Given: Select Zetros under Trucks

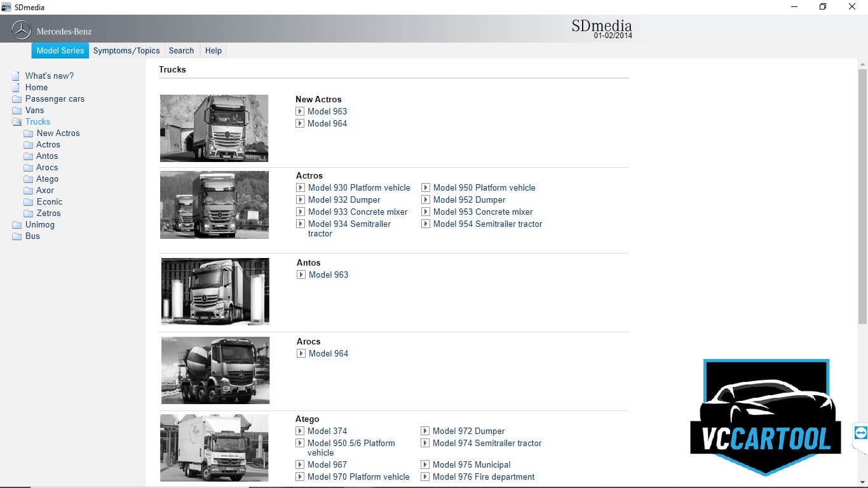Looking at the screenshot, I should click(49, 213).
